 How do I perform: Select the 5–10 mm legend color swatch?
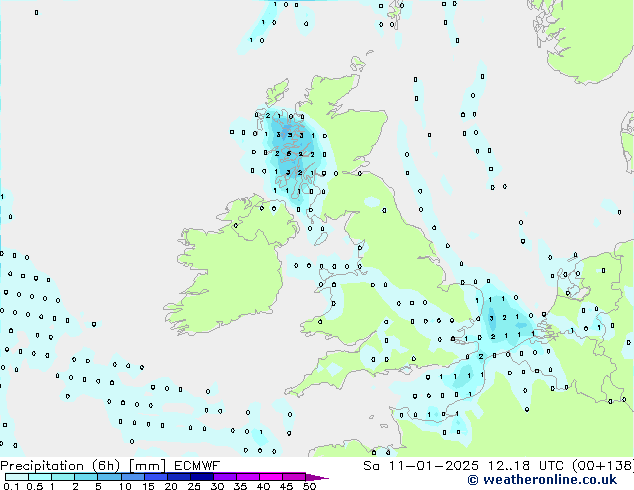(110, 477)
